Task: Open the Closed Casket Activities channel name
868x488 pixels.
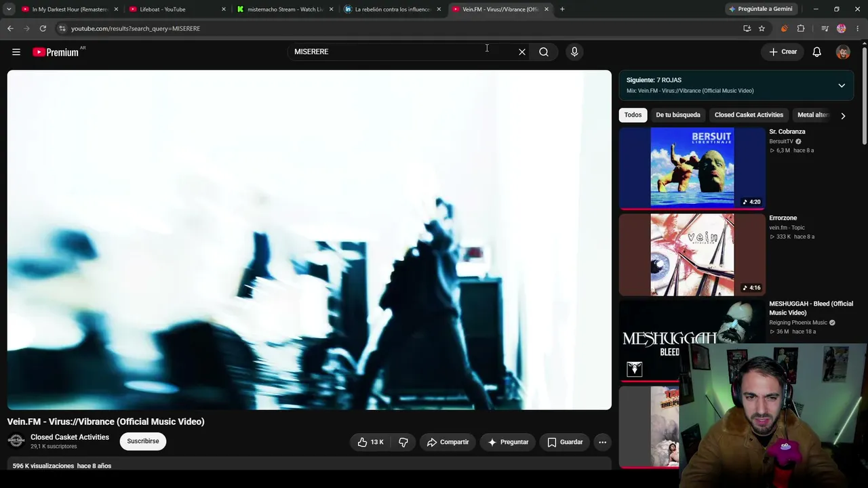Action: 70,437
